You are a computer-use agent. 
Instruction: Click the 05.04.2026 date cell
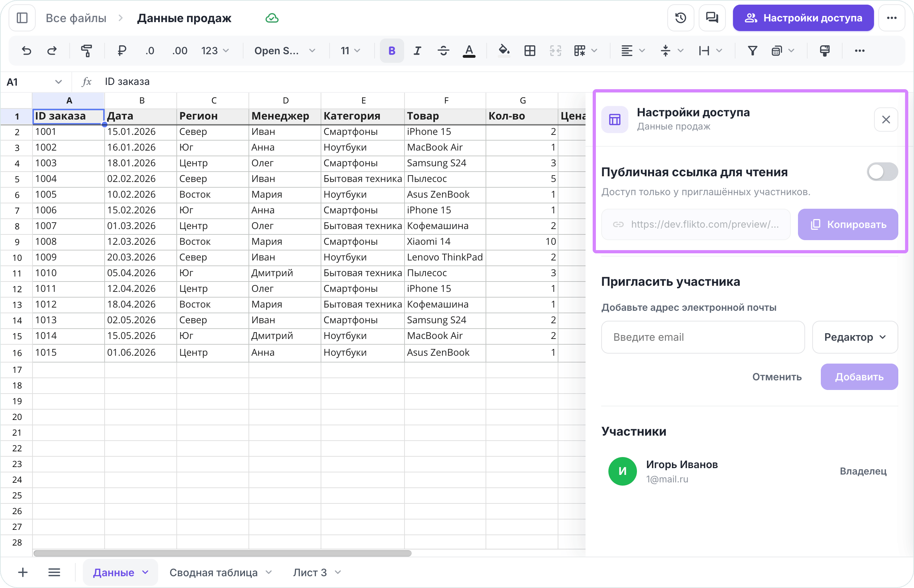pos(141,273)
